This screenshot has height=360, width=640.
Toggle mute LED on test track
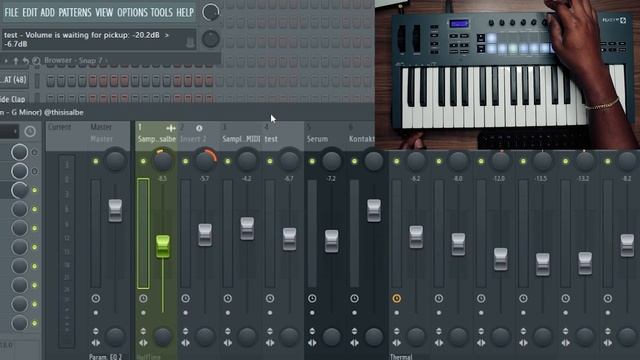click(x=270, y=161)
